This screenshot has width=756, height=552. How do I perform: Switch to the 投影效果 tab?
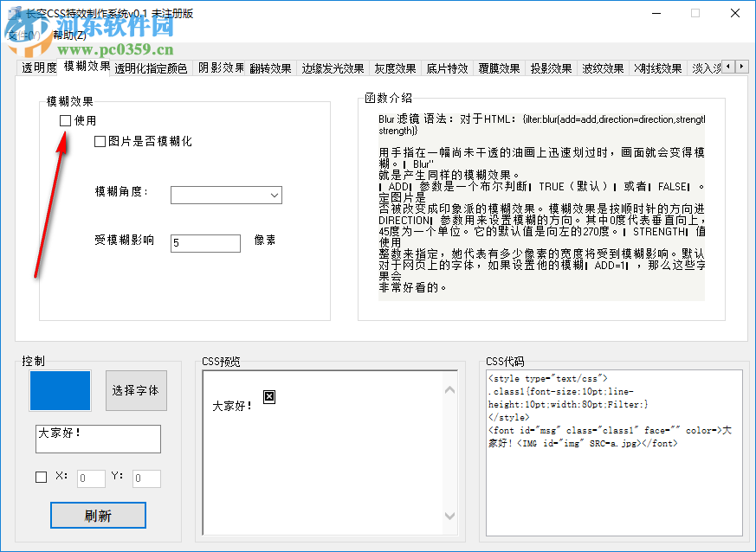(x=548, y=67)
